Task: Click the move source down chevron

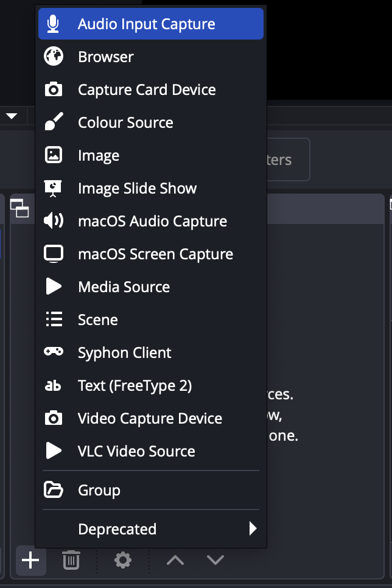Action: [x=215, y=561]
